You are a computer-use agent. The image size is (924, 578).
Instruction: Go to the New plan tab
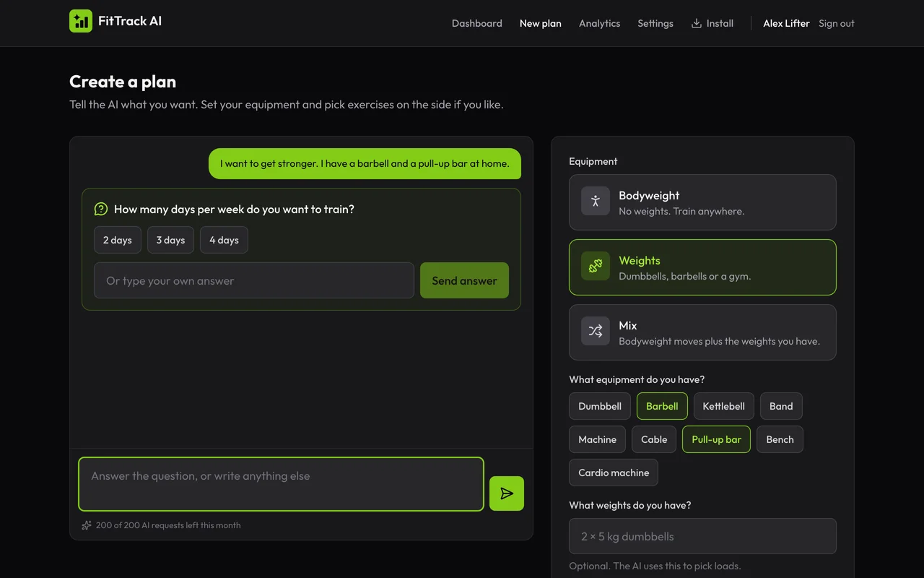click(x=541, y=23)
